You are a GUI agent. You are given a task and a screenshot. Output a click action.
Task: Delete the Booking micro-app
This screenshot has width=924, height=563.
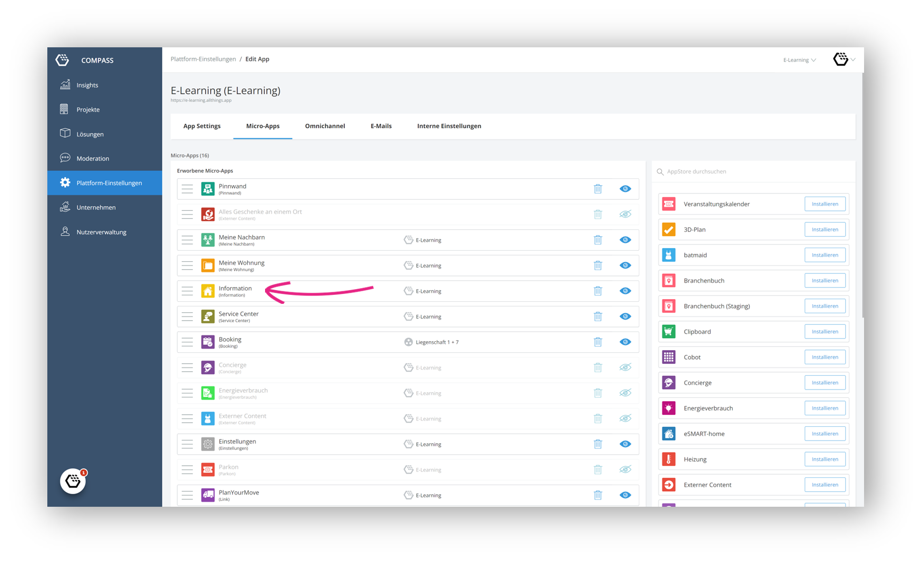[x=598, y=342]
